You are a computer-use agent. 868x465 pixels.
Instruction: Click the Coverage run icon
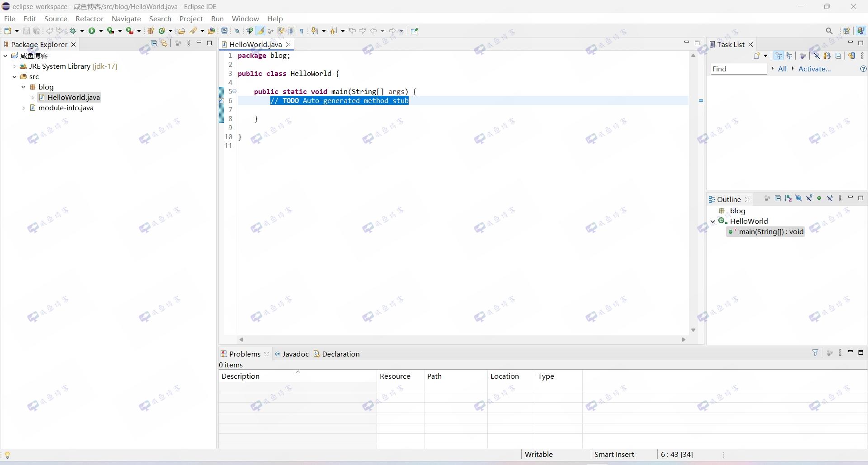[x=110, y=31]
